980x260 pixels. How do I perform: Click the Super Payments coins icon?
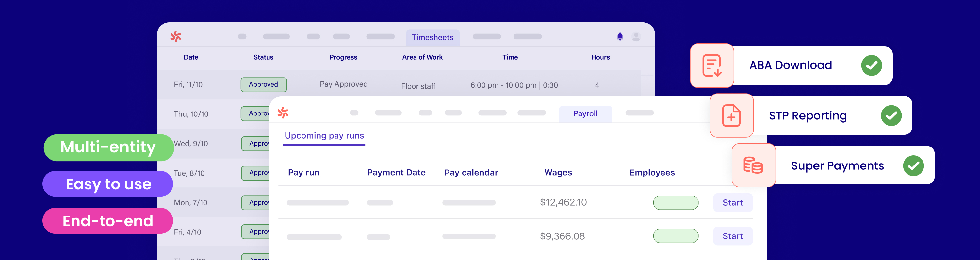[x=753, y=165]
